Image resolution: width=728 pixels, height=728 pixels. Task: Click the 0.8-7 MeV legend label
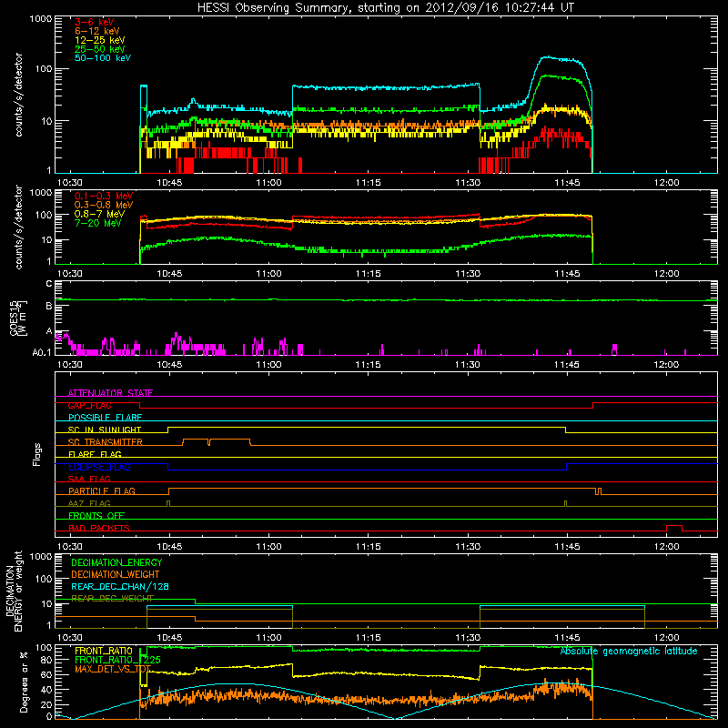coord(99,214)
